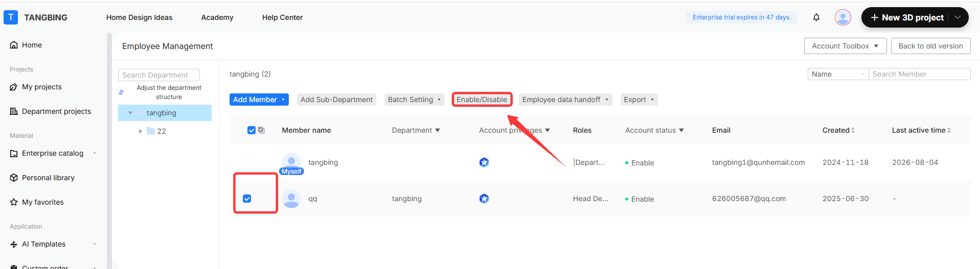Click Add Sub-Department button
980x269 pixels.
click(336, 100)
